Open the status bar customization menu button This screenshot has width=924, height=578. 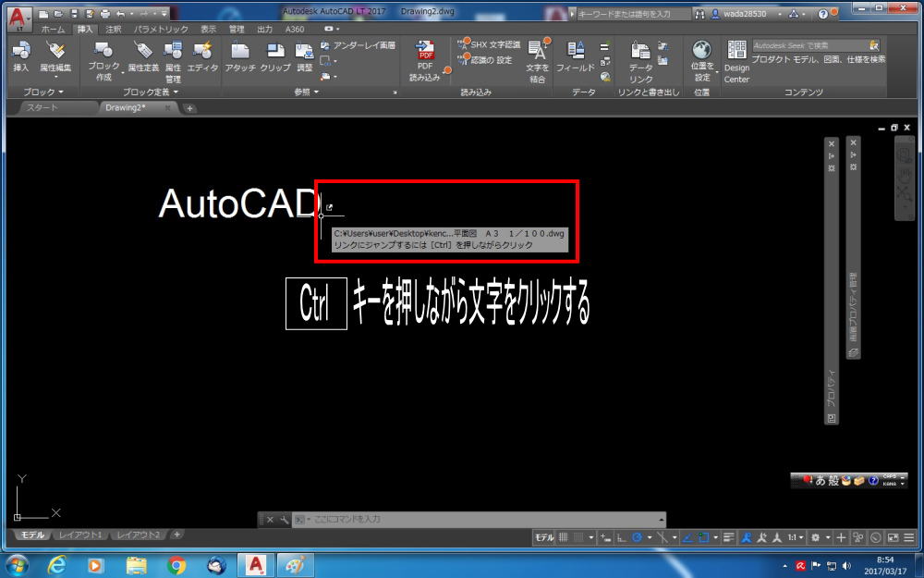(x=909, y=537)
